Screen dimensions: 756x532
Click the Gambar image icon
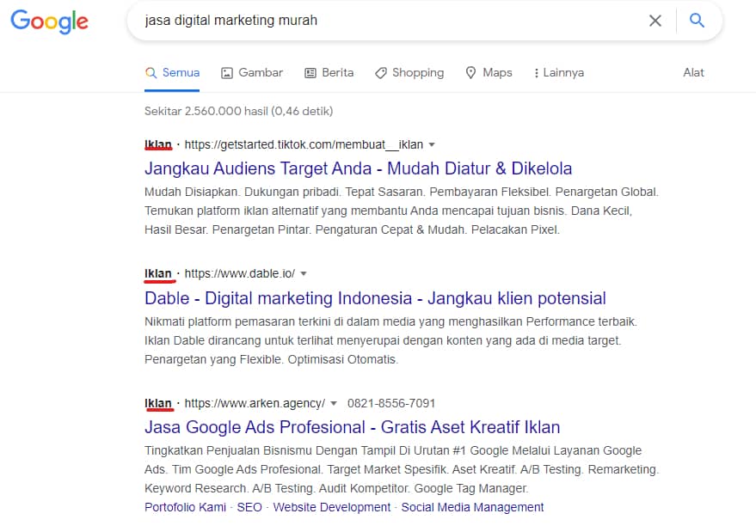(225, 73)
